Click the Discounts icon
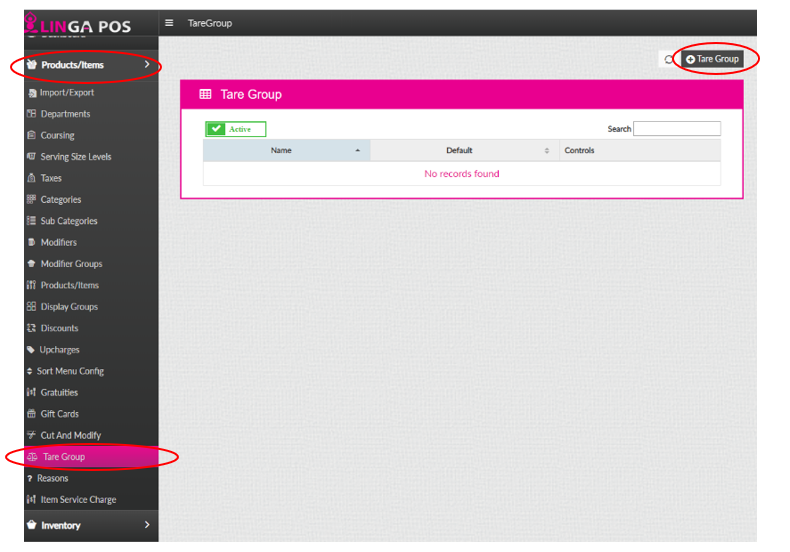The width and height of the screenshot is (790, 552). click(x=31, y=328)
